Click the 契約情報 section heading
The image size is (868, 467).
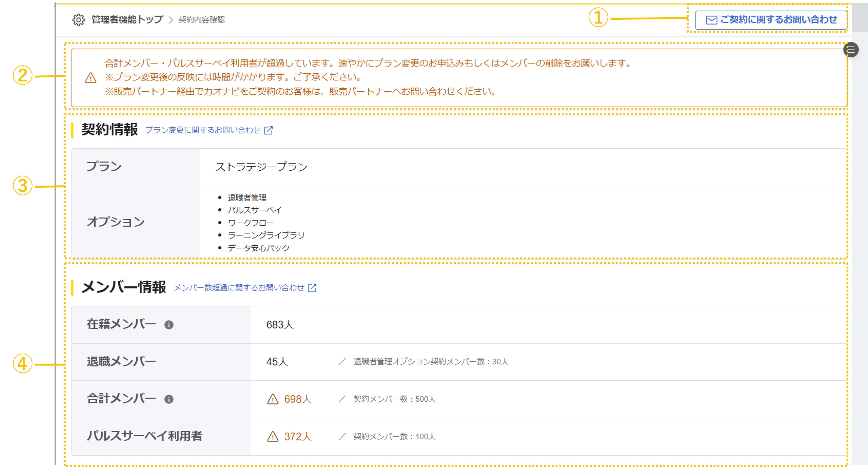[x=109, y=130]
